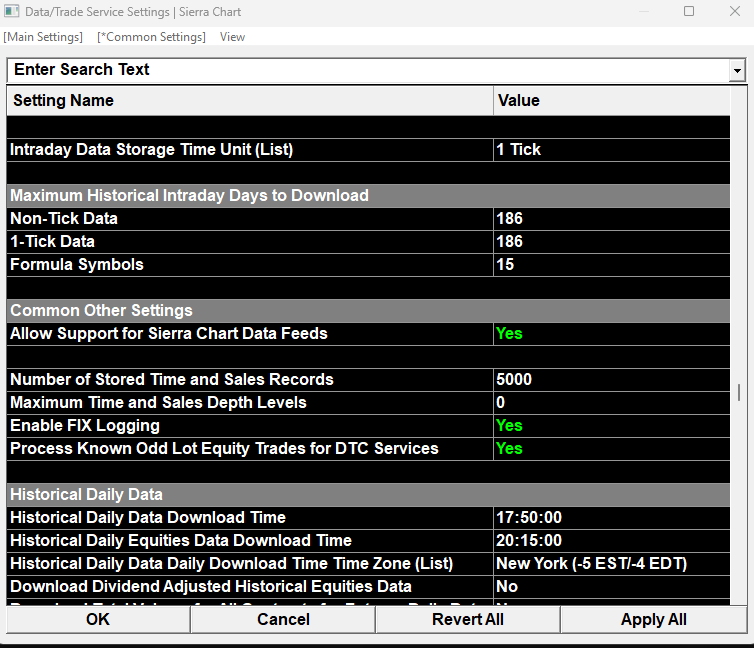The width and height of the screenshot is (754, 648).
Task: Expand the search text dropdown arrow
Action: 737,71
